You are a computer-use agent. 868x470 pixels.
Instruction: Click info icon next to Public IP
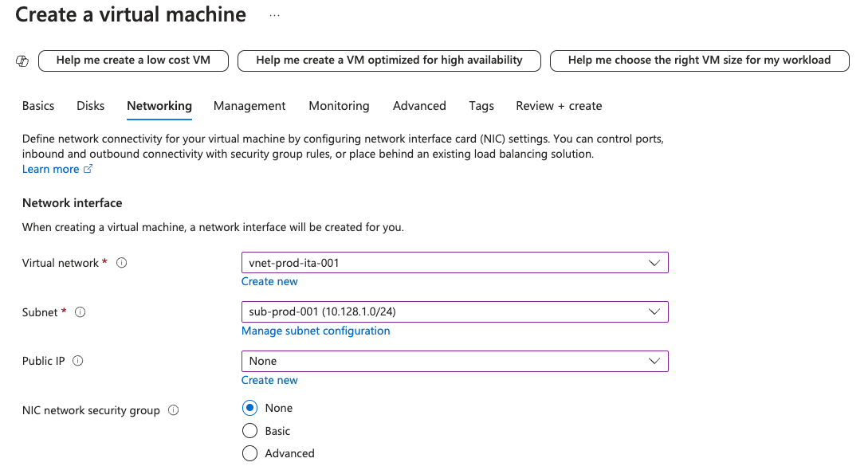point(78,361)
